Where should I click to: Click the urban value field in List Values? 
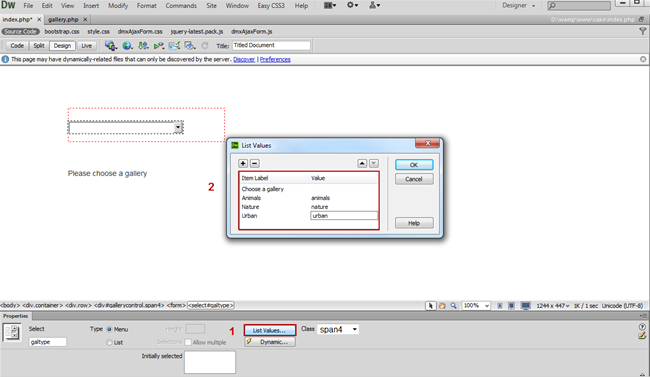click(x=344, y=216)
